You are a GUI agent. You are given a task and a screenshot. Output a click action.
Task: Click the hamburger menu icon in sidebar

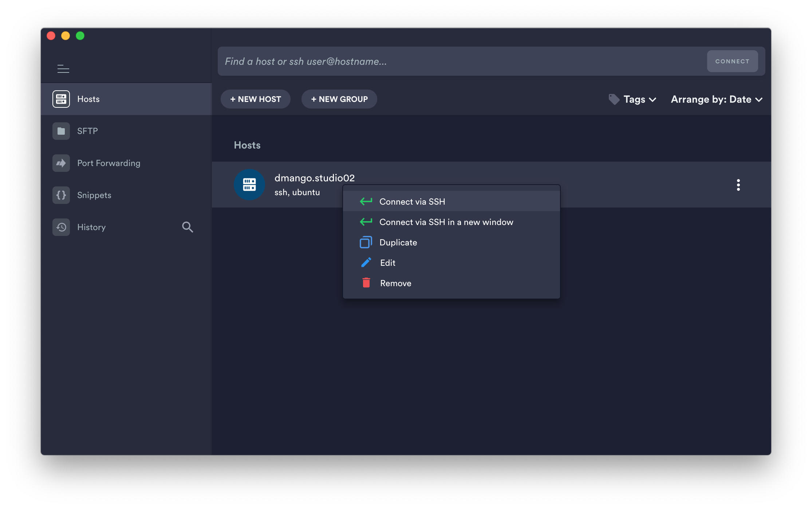[x=63, y=69]
